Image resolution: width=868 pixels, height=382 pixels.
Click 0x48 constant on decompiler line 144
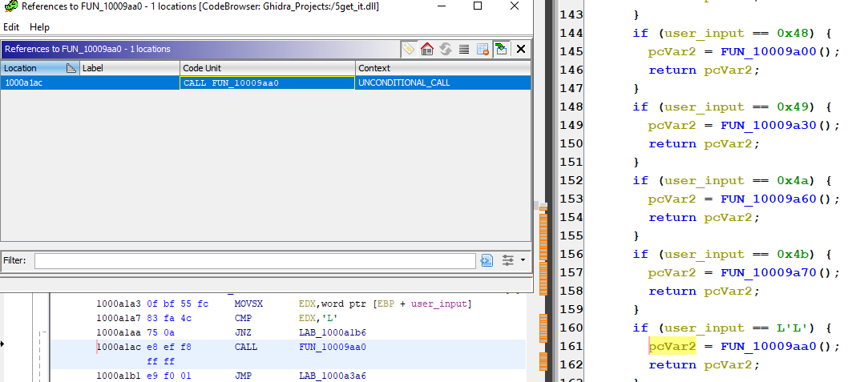tap(792, 33)
